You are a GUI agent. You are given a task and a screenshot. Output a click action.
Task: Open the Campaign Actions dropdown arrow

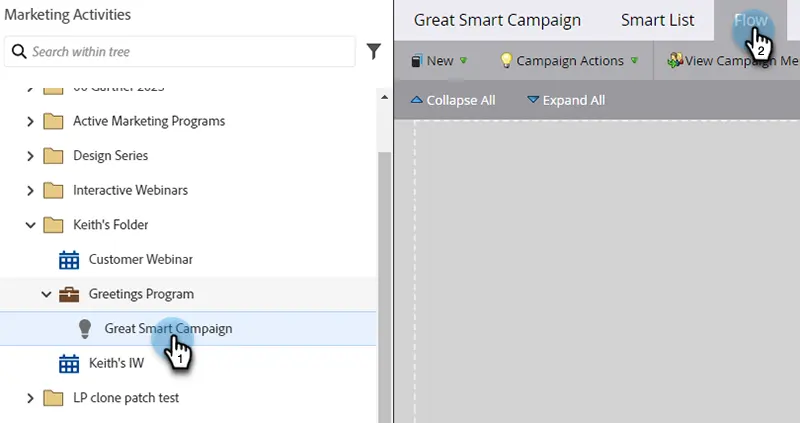click(x=634, y=60)
